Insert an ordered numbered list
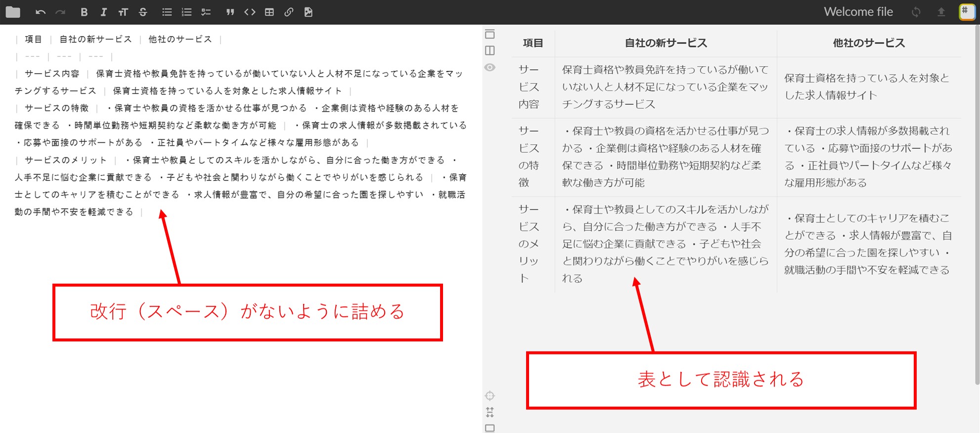This screenshot has height=433, width=980. [x=186, y=12]
